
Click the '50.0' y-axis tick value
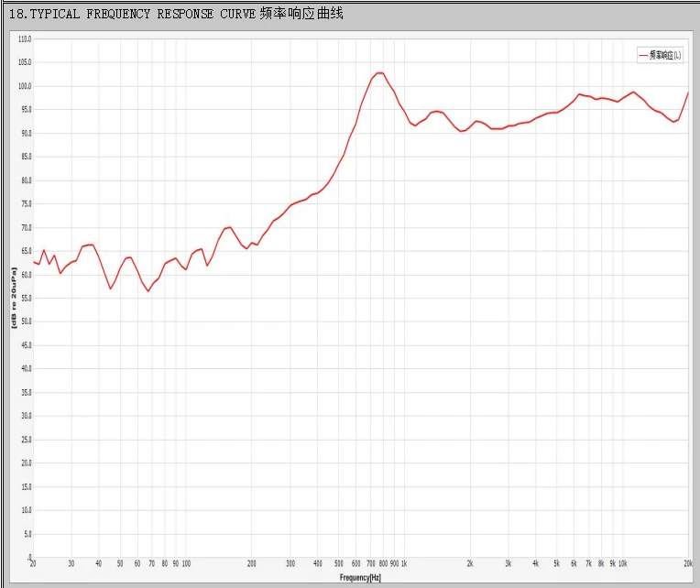pos(27,321)
